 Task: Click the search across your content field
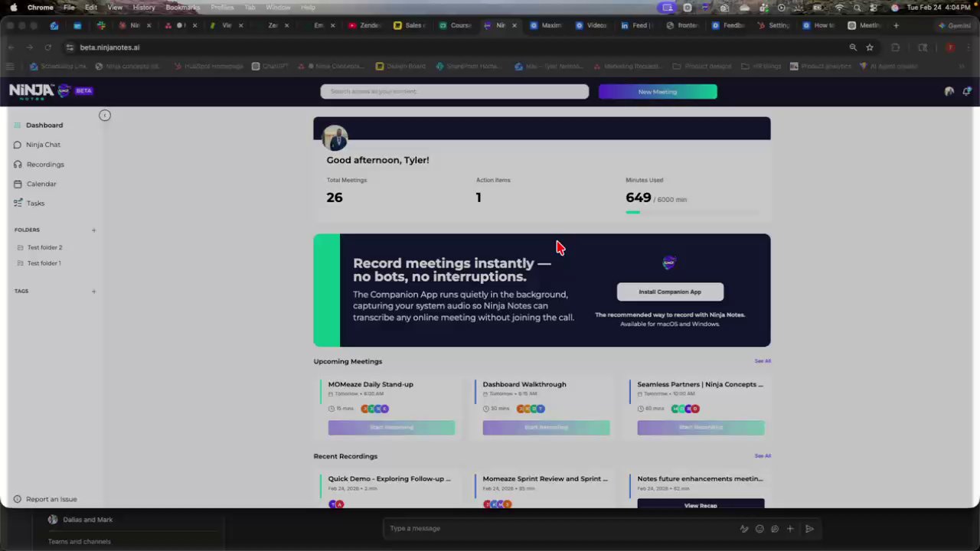pyautogui.click(x=454, y=91)
